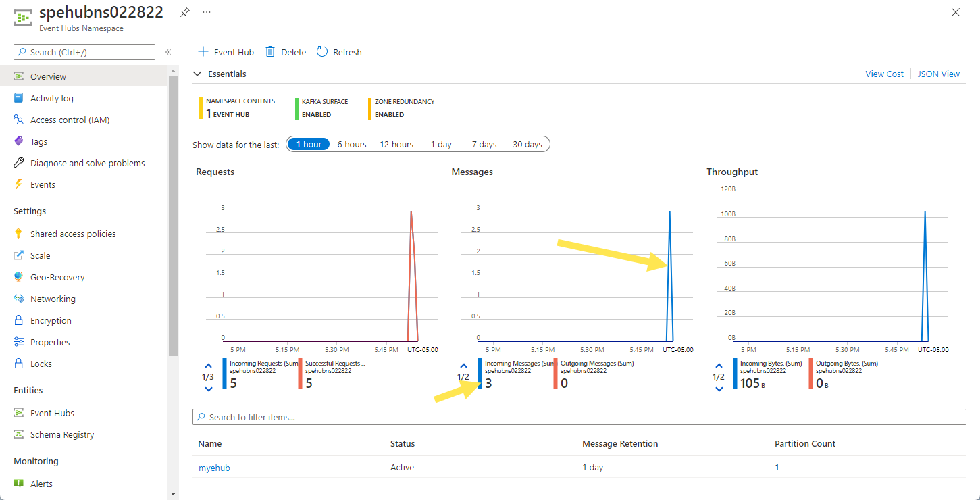Click the Search to filter items field
980x500 pixels.
(581, 417)
